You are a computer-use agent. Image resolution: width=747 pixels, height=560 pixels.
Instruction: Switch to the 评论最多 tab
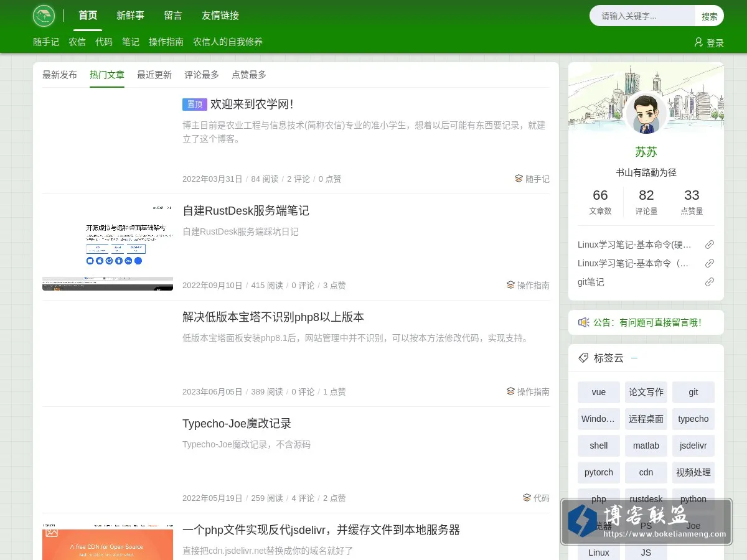coord(202,75)
